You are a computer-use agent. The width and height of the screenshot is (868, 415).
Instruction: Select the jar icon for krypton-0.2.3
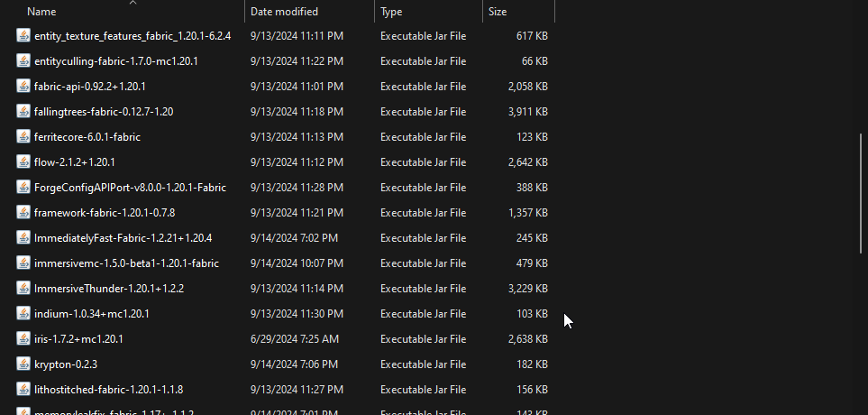24,364
